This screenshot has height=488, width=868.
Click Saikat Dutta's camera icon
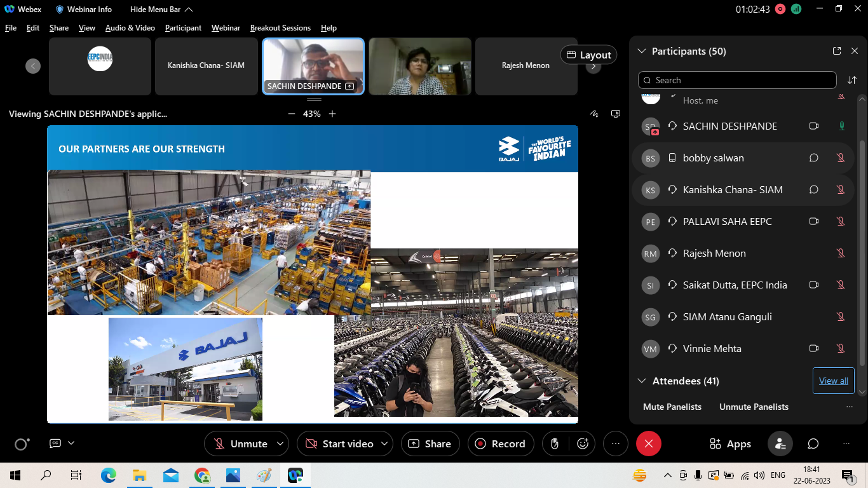tap(813, 285)
